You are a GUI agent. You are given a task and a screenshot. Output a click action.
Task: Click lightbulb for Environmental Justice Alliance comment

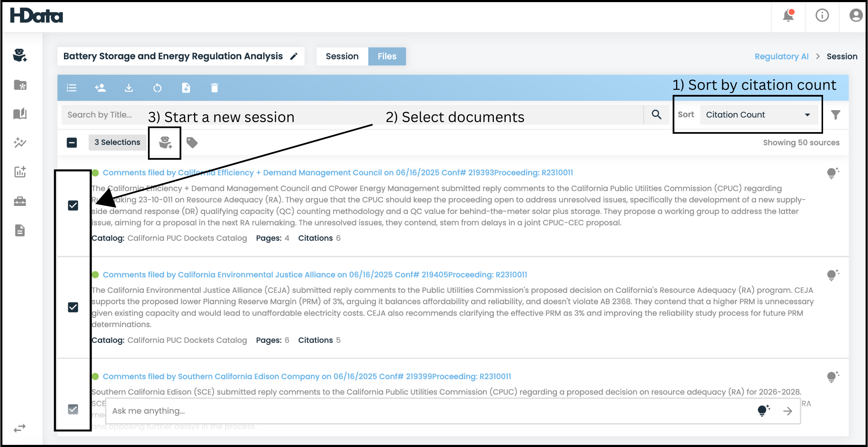point(833,275)
